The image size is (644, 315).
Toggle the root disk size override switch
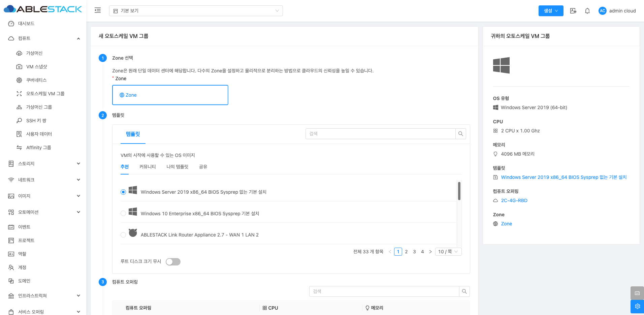[x=173, y=262]
